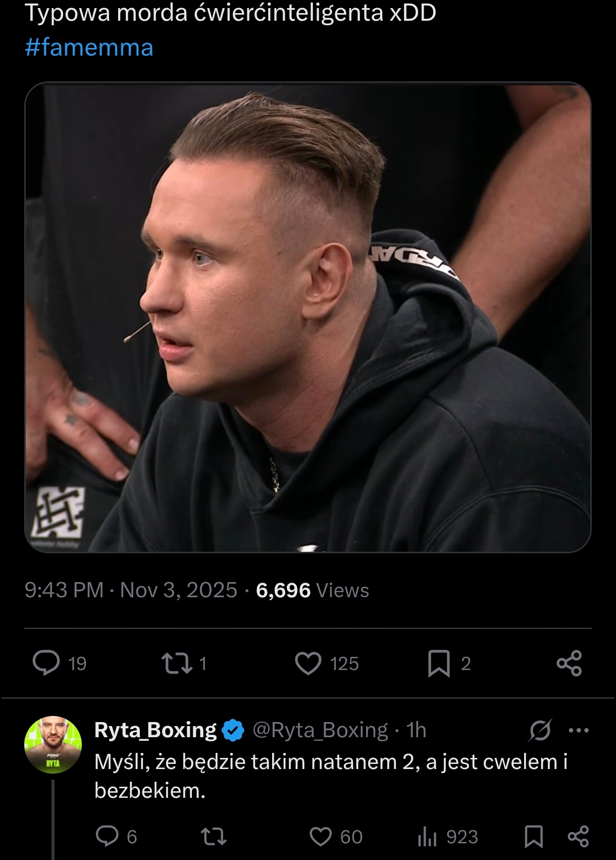This screenshot has width=616, height=860.
Task: Open the 6,696 Views count
Action: (313, 590)
